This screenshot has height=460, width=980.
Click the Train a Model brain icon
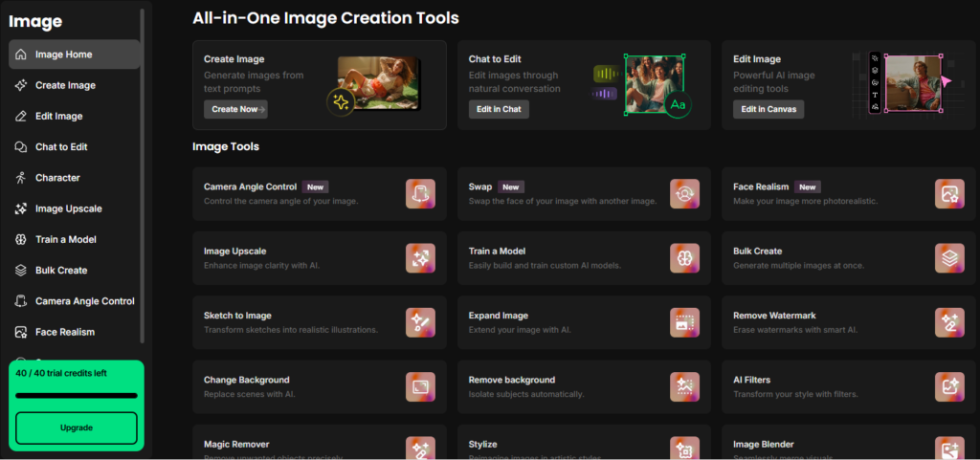[x=684, y=257]
